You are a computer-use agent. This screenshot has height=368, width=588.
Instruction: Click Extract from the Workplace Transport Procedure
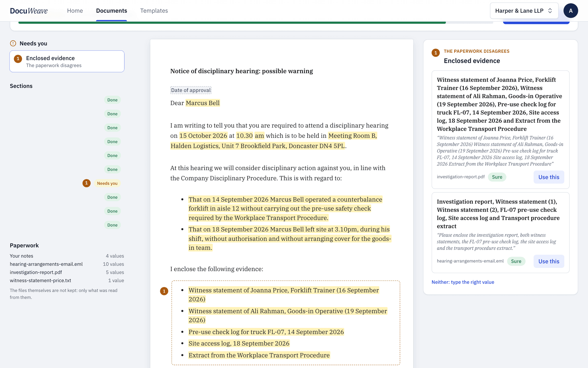pyautogui.click(x=259, y=355)
